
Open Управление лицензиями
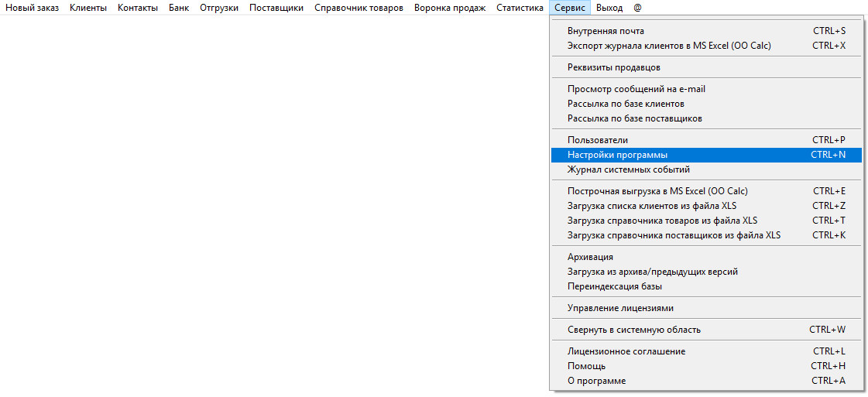click(620, 308)
